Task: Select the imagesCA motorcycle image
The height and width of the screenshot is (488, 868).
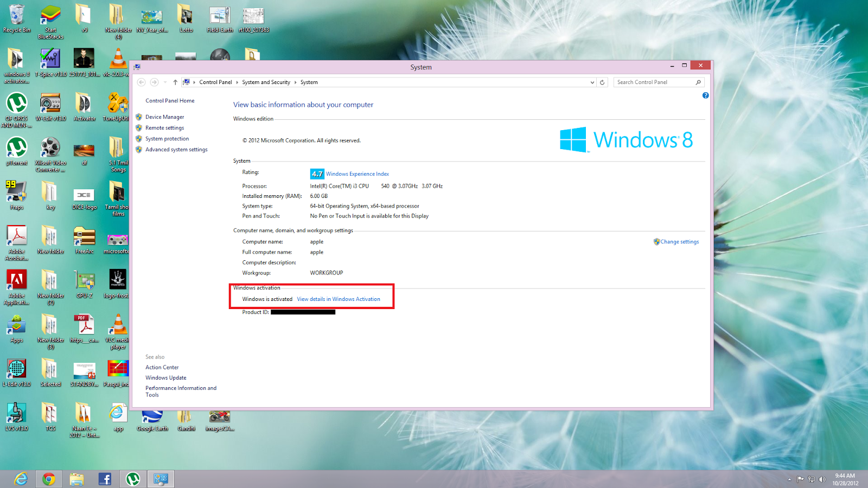Action: [x=220, y=421]
